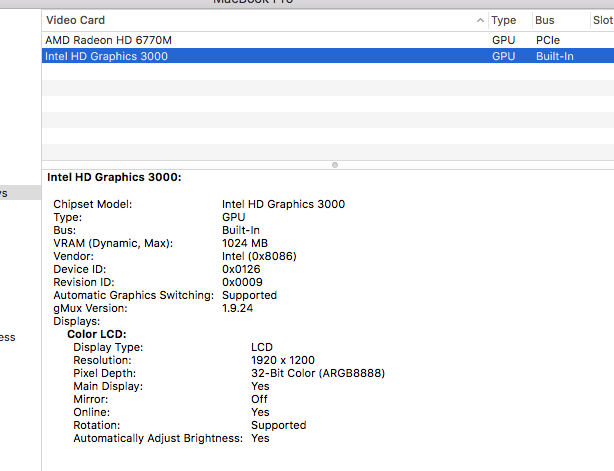This screenshot has height=471, width=614.
Task: Click the Displays: label
Action: click(x=77, y=321)
